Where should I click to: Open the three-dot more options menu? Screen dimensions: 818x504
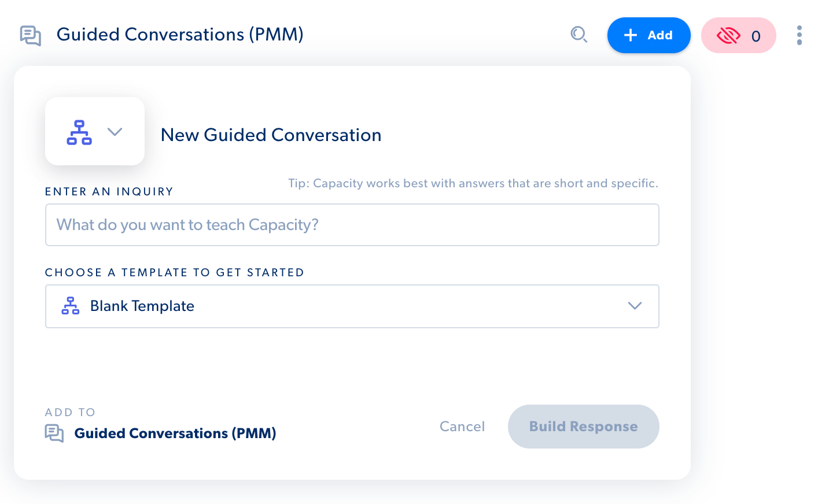799,35
